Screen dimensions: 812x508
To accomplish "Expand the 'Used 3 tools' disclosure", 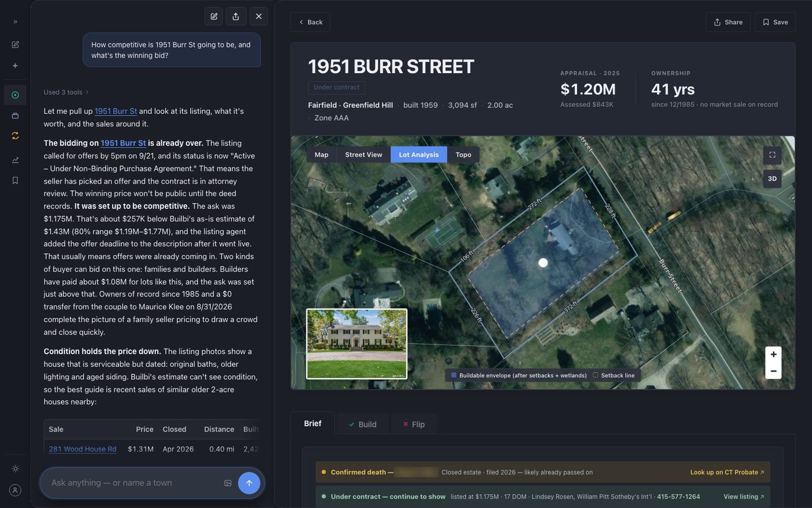I will (x=66, y=92).
